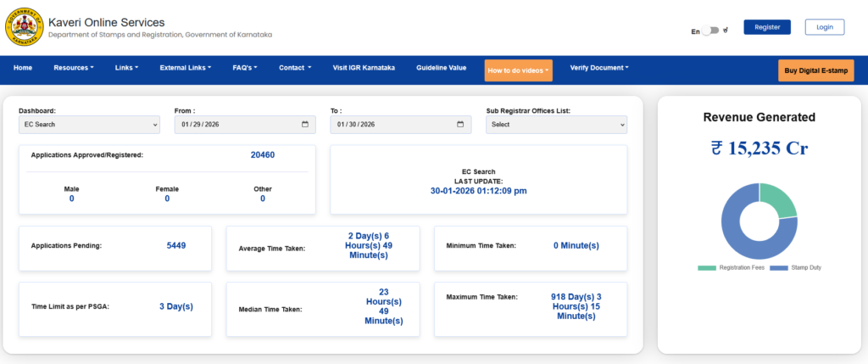Viewport: 868px width, 364px height.
Task: Expand the Verify Document menu
Action: 598,68
